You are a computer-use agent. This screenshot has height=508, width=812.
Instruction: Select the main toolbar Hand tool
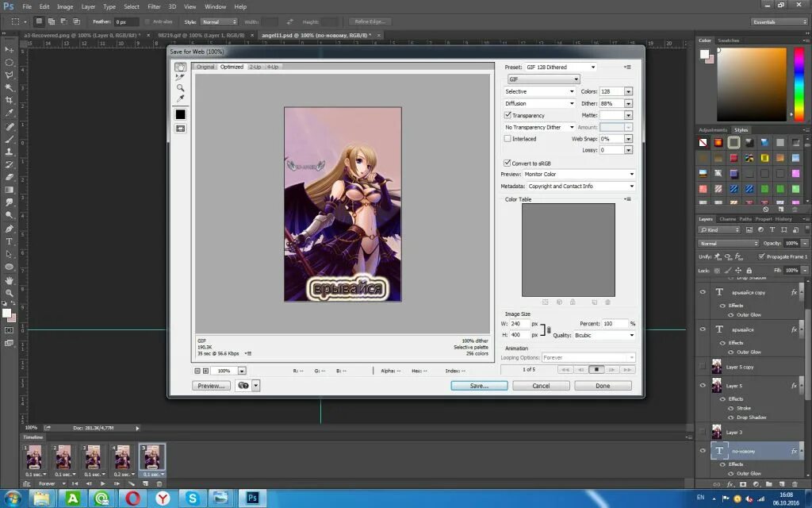point(9,280)
